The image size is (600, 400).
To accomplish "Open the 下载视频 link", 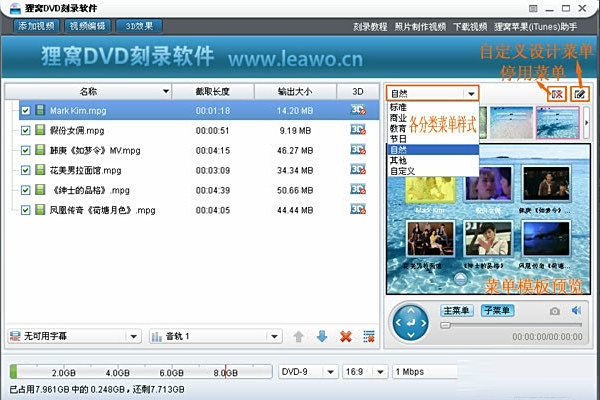I will [x=470, y=27].
